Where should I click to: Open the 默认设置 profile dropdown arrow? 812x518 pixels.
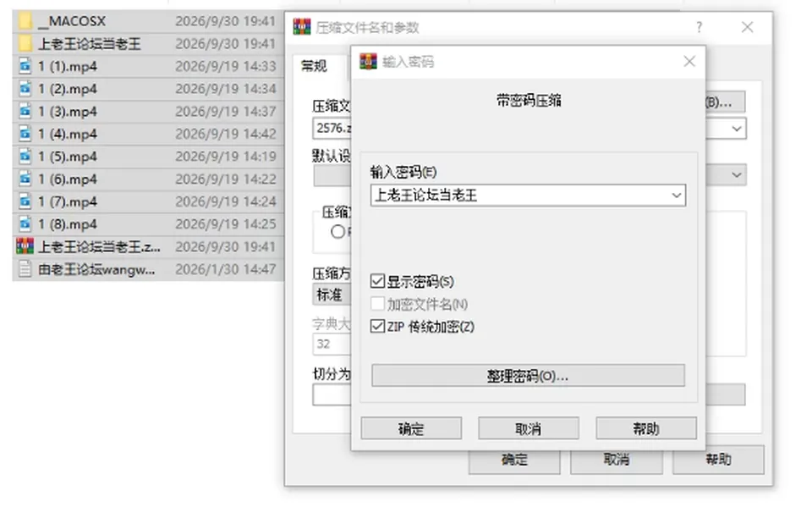737,175
